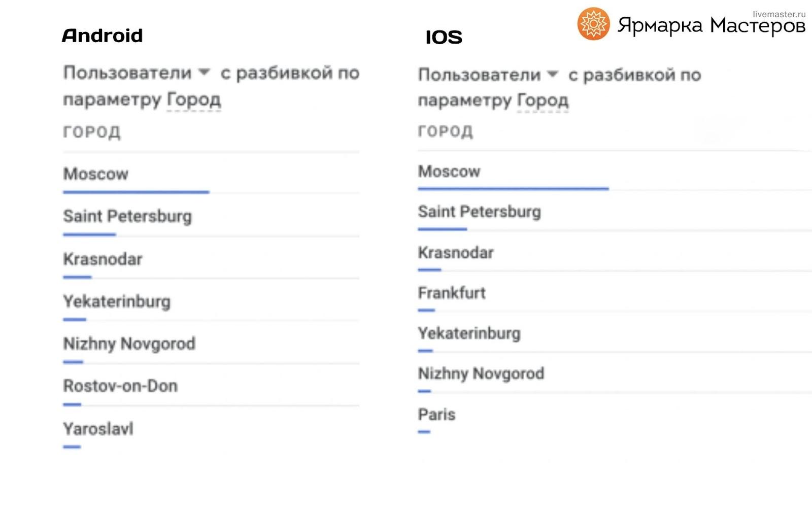Screen dimensions: 812x510
Task: Click Frankfurt in the iOS city list
Action: coord(452,293)
